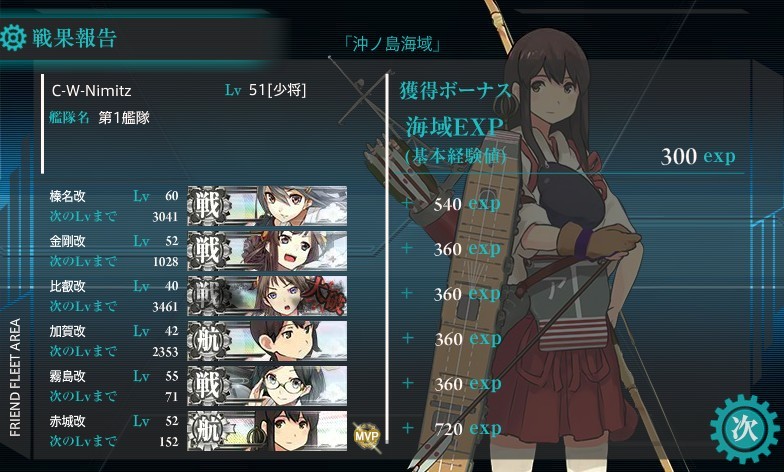Image resolution: width=784 pixels, height=472 pixels.
Task: Click the teal gear 次 next button
Action: click(744, 429)
